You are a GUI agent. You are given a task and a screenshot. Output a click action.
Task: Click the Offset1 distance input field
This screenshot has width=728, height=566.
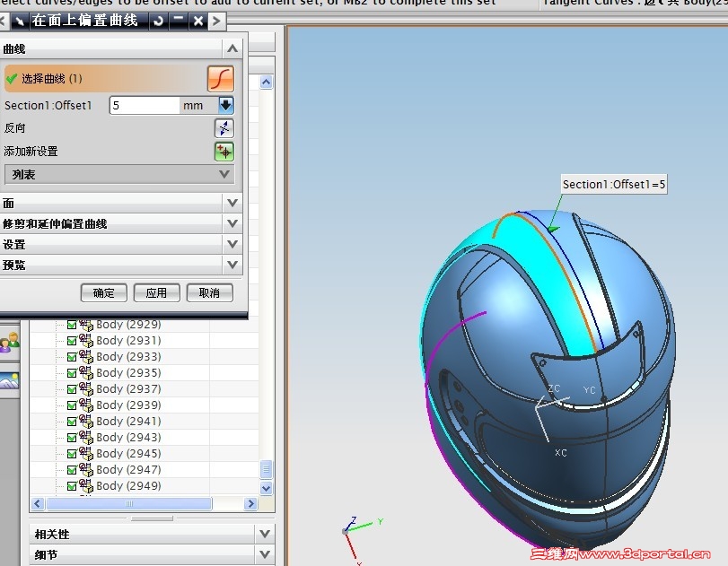[145, 105]
